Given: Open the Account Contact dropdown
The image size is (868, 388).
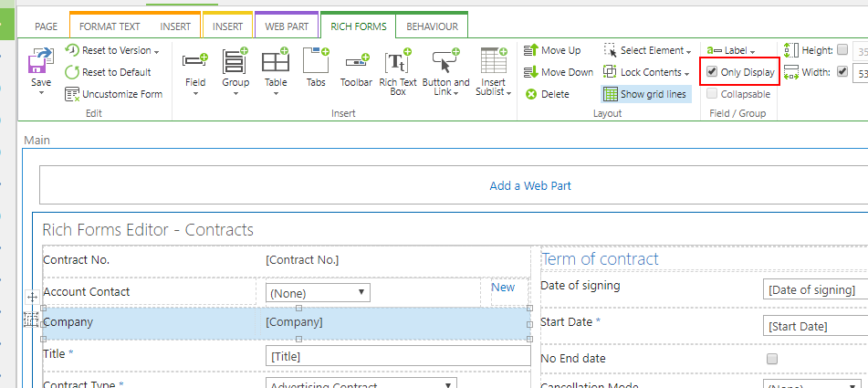Looking at the screenshot, I should (318, 293).
